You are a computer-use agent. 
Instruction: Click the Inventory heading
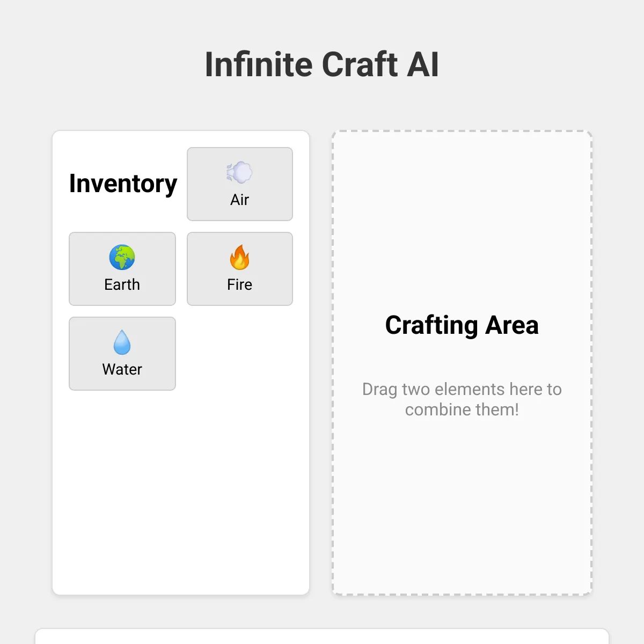click(123, 184)
